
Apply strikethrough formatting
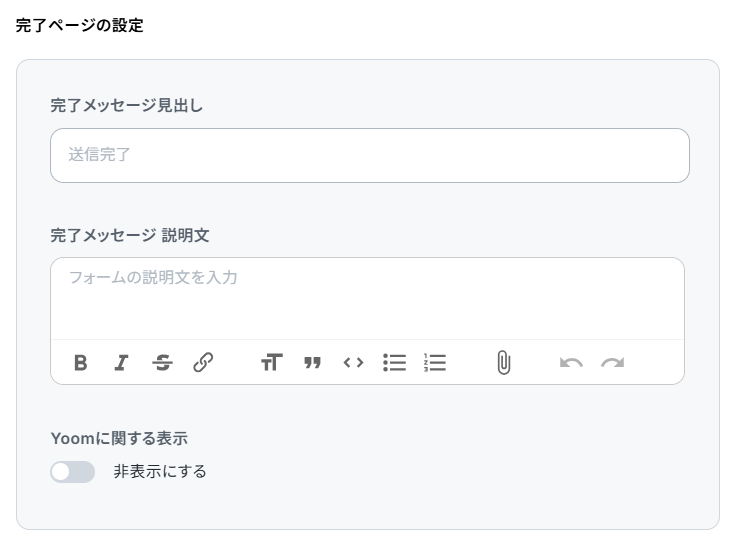[x=162, y=362]
